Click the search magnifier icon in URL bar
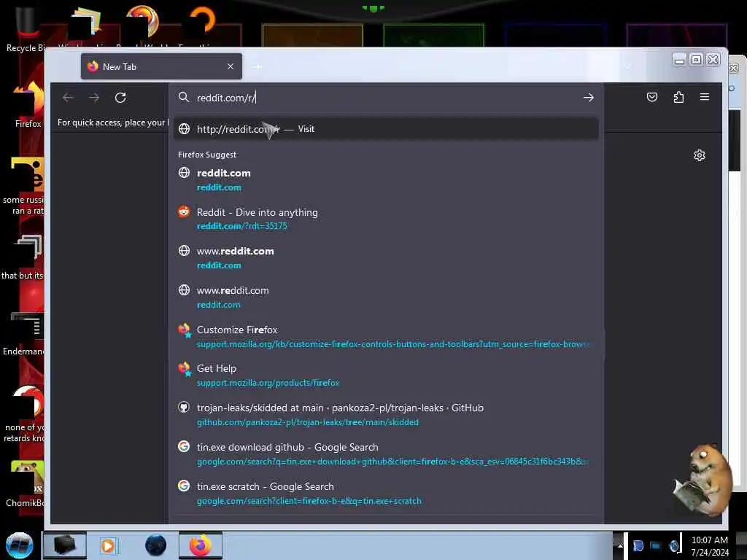Viewport: 747px width, 560px height. 183,97
